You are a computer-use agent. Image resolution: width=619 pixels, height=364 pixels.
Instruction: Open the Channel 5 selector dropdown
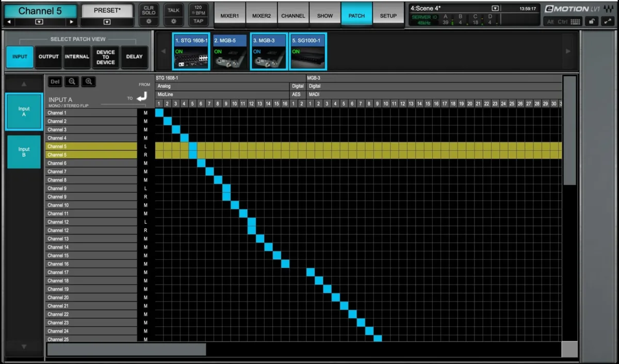click(x=40, y=22)
